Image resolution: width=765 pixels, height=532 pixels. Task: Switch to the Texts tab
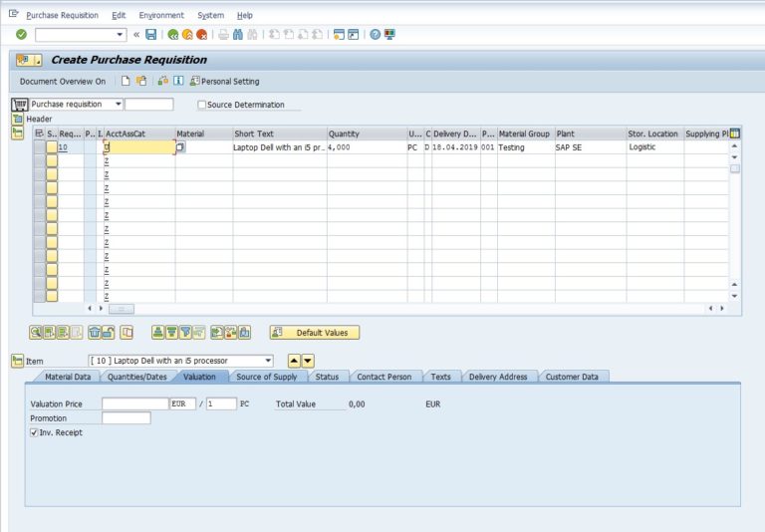click(440, 377)
